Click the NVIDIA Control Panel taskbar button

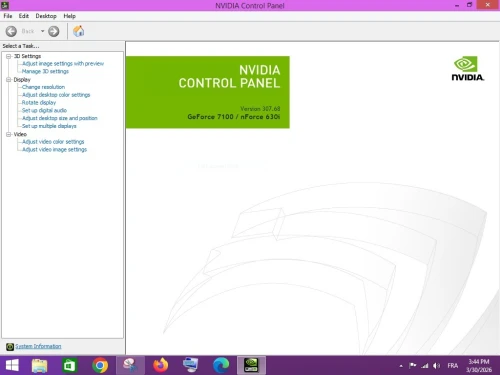tap(251, 365)
